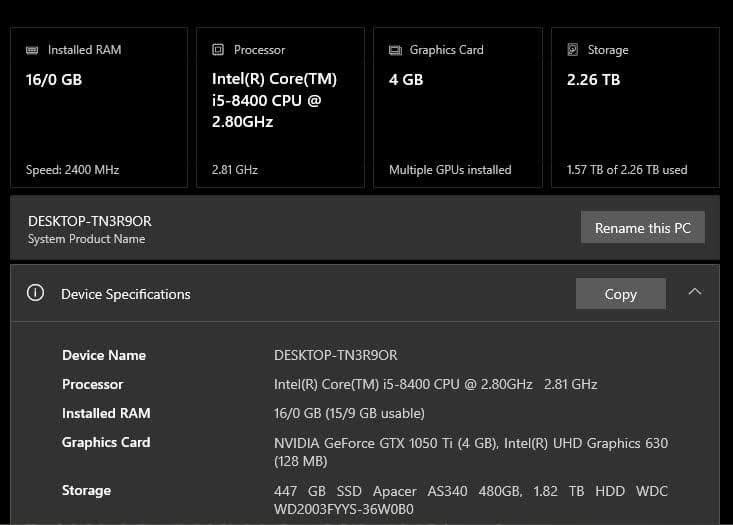The width and height of the screenshot is (733, 525).
Task: Click the Processor row value text
Action: [x=436, y=384]
